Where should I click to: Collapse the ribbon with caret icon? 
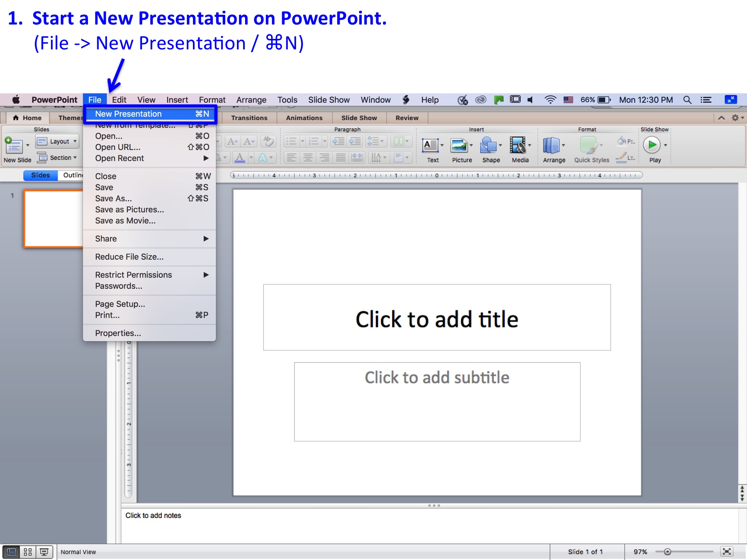tap(721, 118)
